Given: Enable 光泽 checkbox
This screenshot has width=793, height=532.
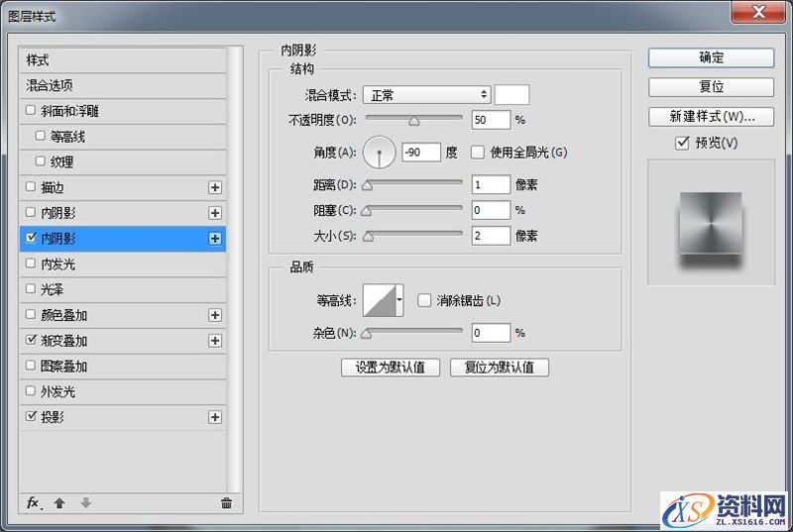Looking at the screenshot, I should pyautogui.click(x=31, y=288).
